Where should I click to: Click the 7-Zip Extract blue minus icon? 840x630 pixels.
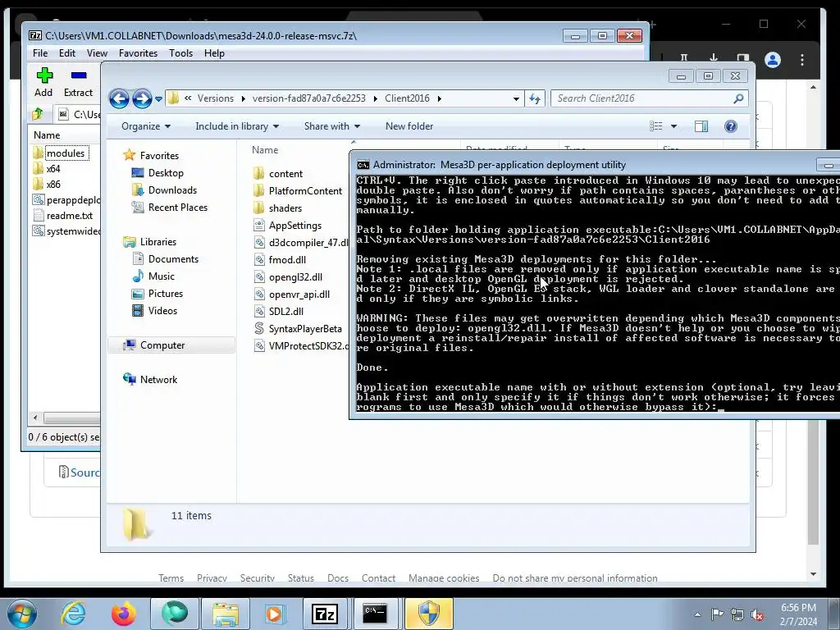tap(78, 75)
